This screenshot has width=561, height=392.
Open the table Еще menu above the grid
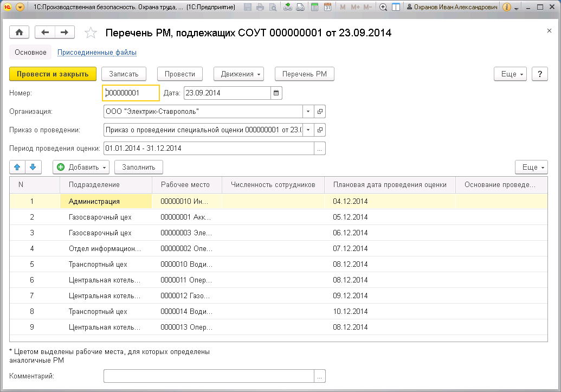[531, 167]
